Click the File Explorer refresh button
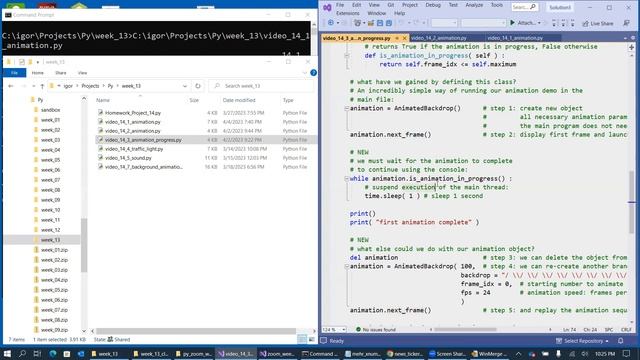 pyautogui.click(x=198, y=86)
